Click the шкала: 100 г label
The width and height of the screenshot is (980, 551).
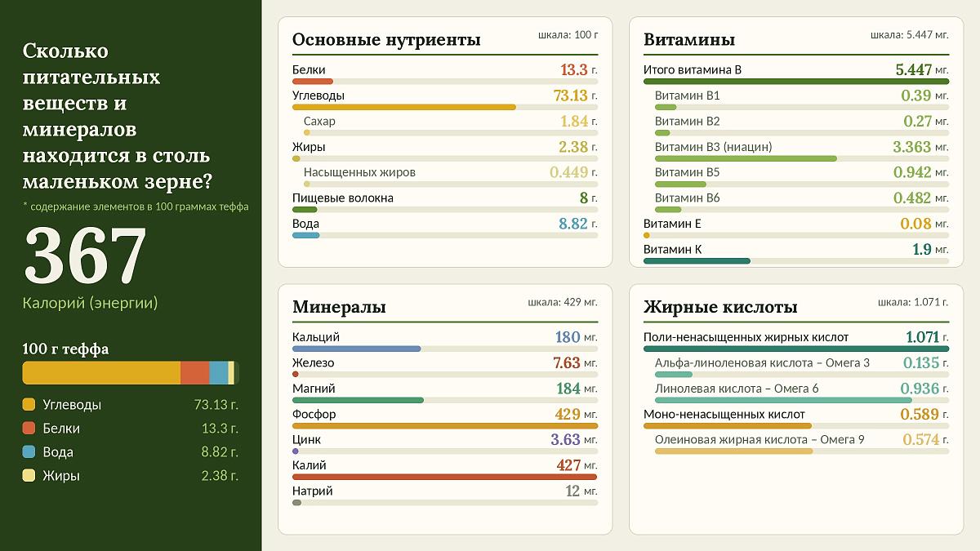[568, 35]
